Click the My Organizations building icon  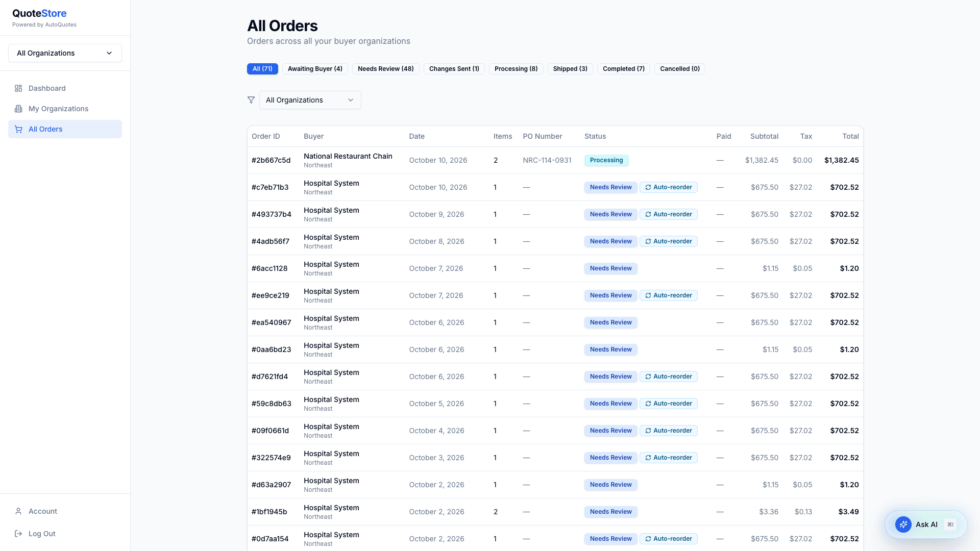tap(18, 109)
